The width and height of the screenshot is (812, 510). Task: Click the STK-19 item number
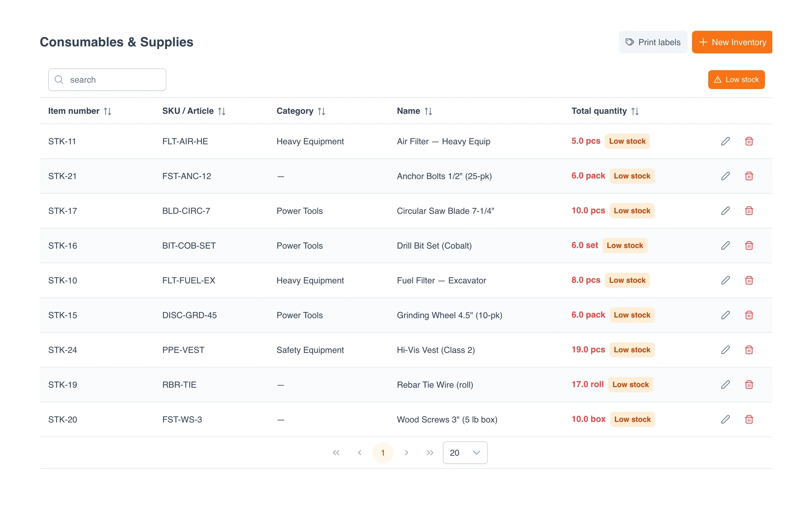62,384
